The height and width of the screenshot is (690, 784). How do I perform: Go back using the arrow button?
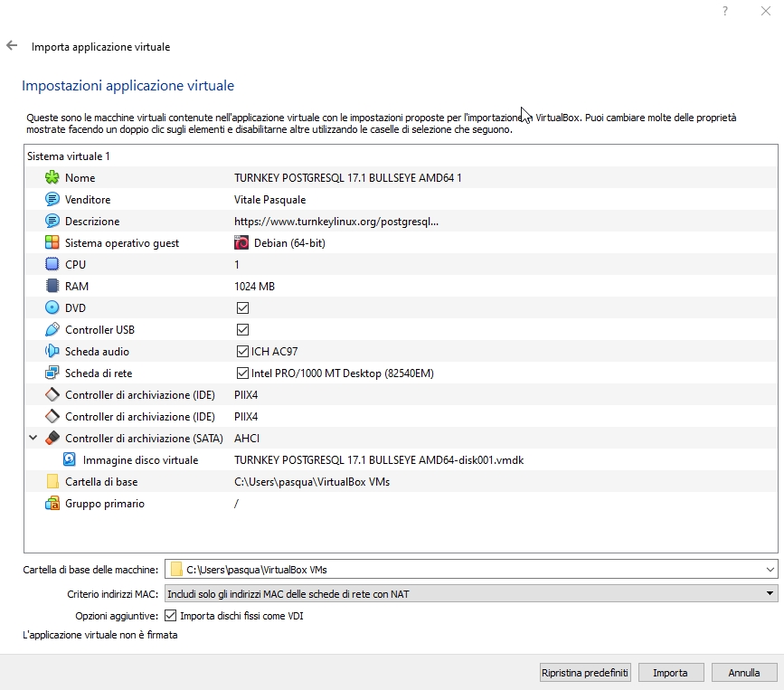[12, 45]
